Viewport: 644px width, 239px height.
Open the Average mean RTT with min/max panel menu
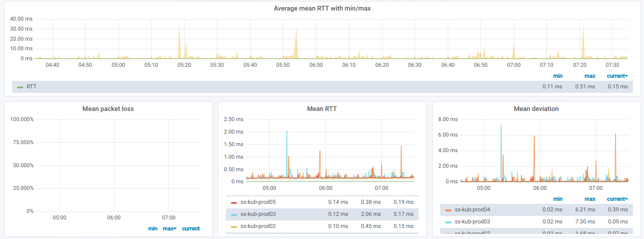pyautogui.click(x=322, y=9)
